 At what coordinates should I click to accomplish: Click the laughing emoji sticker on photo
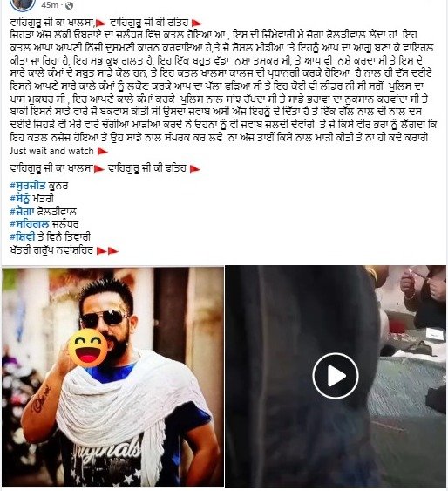88,348
